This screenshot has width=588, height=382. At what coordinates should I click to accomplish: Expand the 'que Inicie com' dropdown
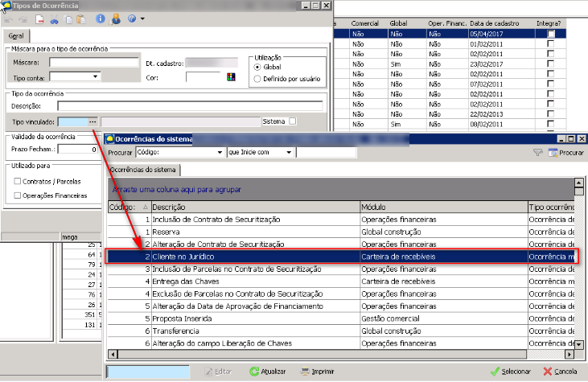click(x=287, y=152)
